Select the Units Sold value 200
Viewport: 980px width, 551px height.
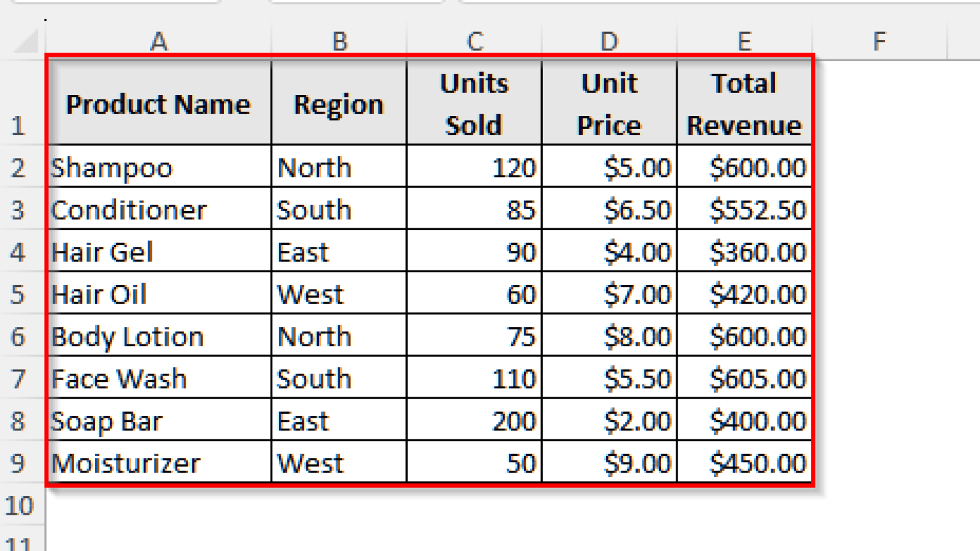click(473, 420)
